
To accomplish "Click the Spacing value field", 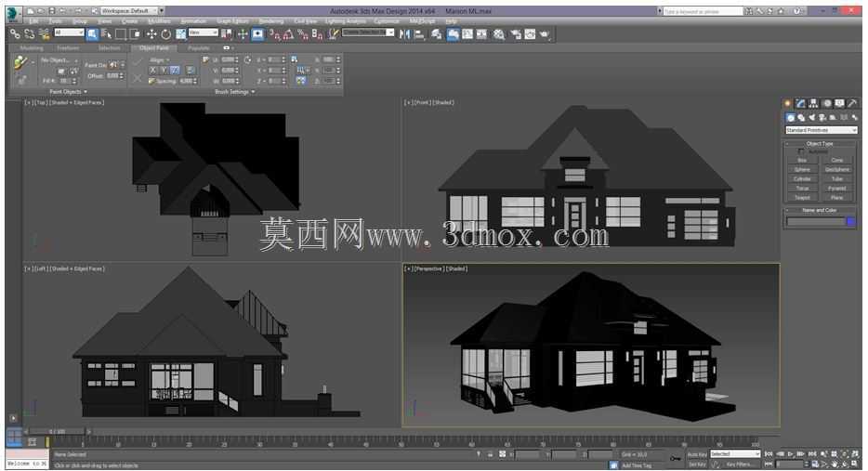I will (187, 81).
